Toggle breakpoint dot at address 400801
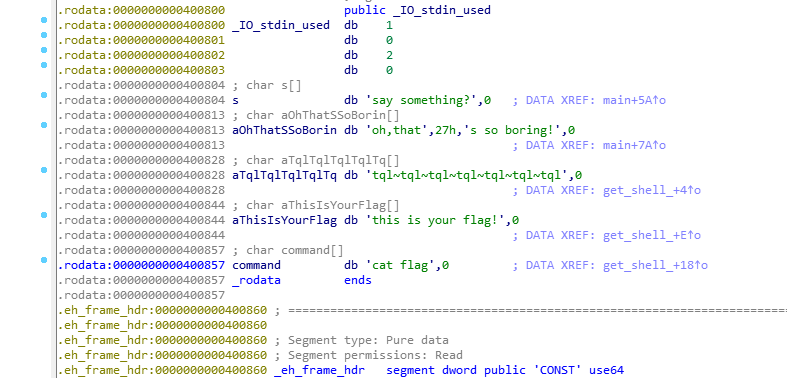This screenshot has height=378, width=787. tap(44, 35)
